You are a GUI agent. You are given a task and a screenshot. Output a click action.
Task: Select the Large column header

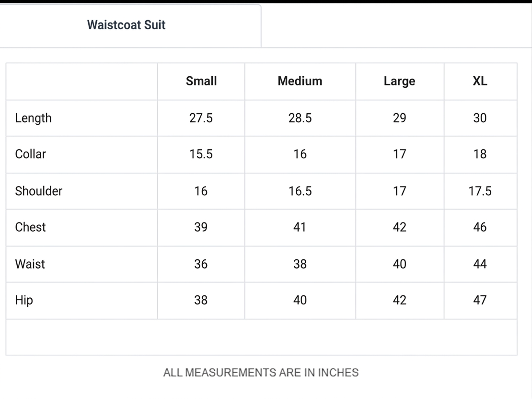pos(399,82)
